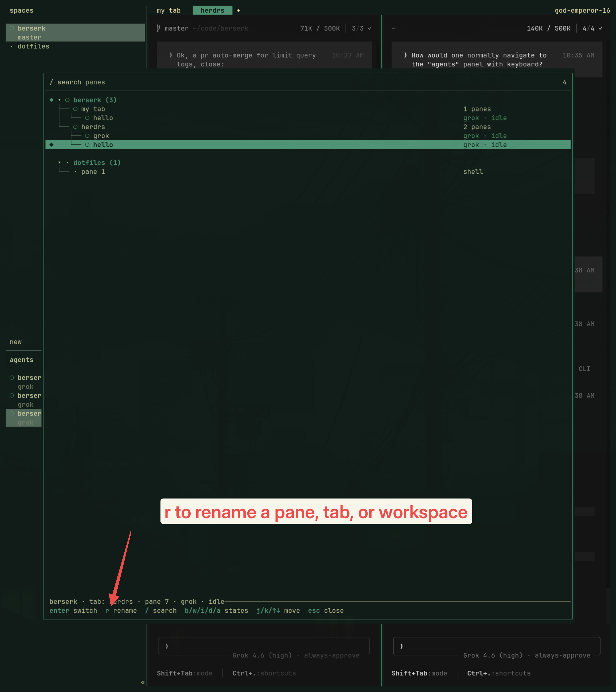
Task: Select the 'my tab' row in pane tree
Action: [308, 109]
